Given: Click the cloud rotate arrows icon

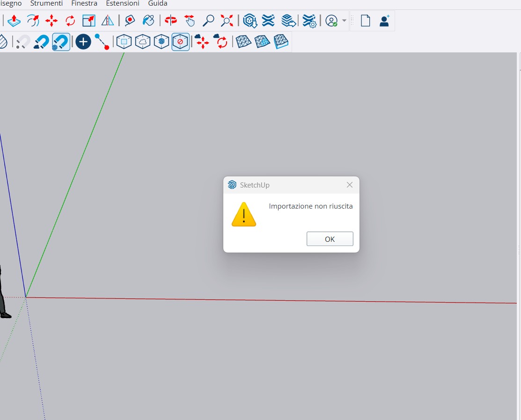Looking at the screenshot, I should click(220, 42).
